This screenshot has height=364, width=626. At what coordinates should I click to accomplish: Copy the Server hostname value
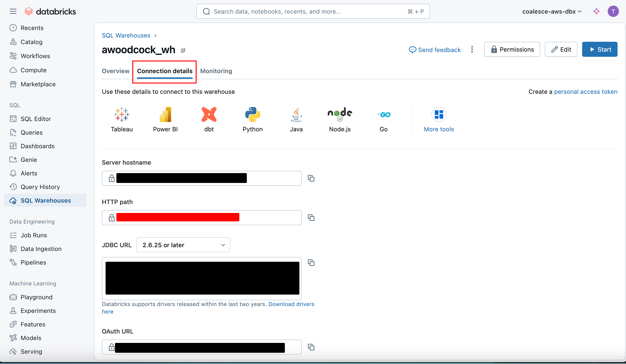[x=311, y=178]
